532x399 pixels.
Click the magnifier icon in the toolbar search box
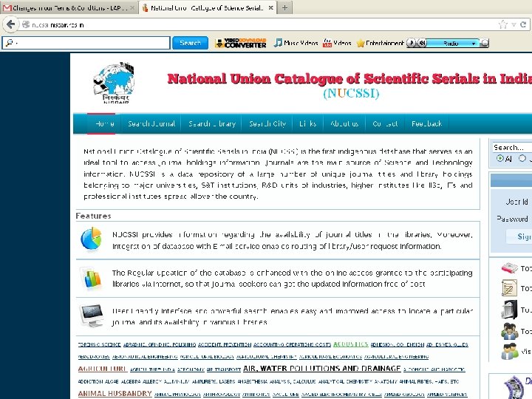click(10, 43)
